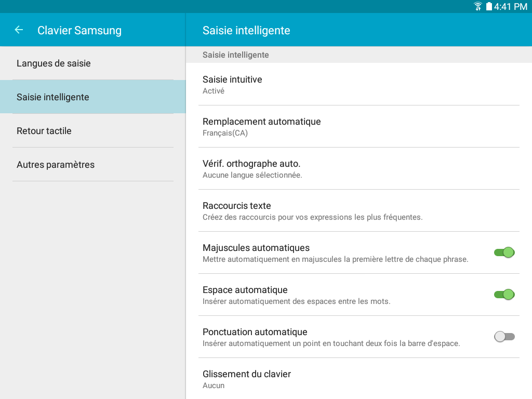Tap the Saisie intelligente header title
The width and height of the screenshot is (532, 399).
246,30
